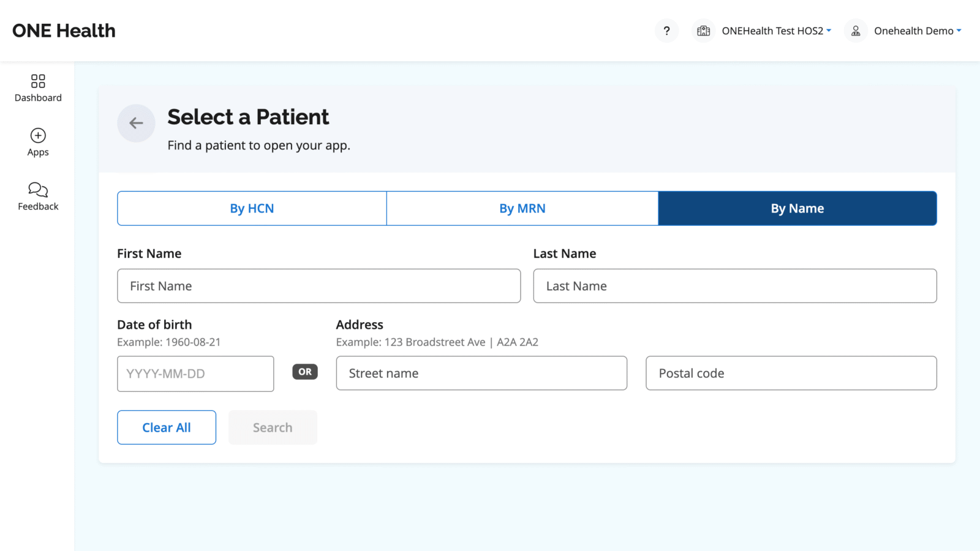The height and width of the screenshot is (551, 980).
Task: Click the Street name field
Action: (481, 373)
